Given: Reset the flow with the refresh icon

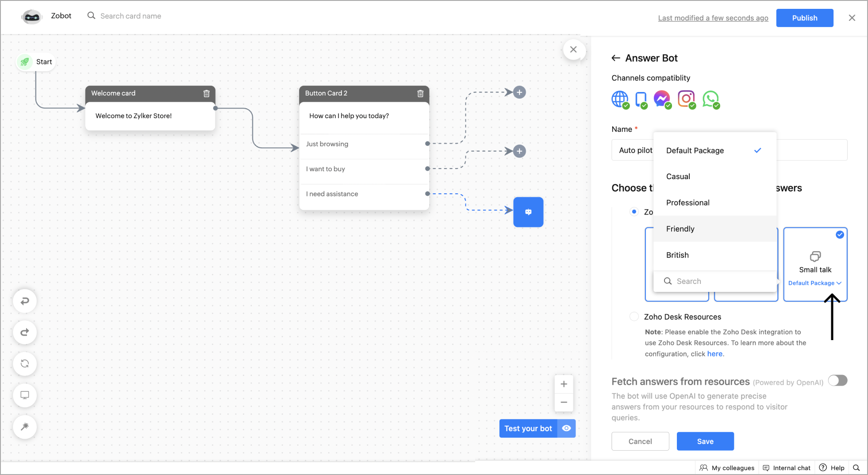Looking at the screenshot, I should pyautogui.click(x=25, y=364).
